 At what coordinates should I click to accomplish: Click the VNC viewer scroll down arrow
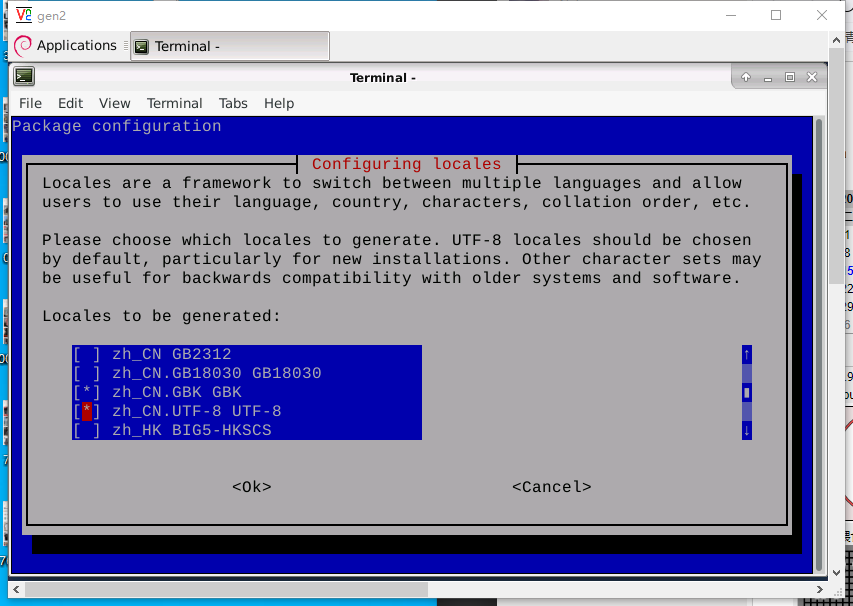coord(836,572)
